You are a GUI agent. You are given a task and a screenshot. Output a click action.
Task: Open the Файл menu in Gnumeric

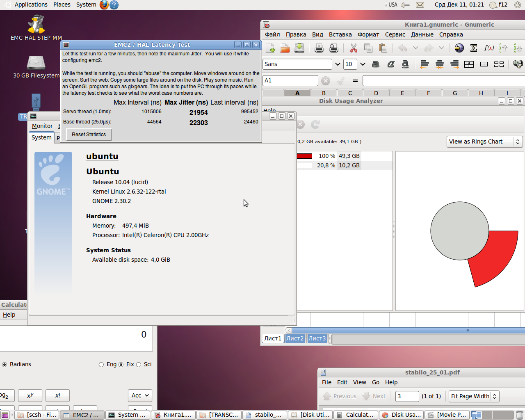272,34
